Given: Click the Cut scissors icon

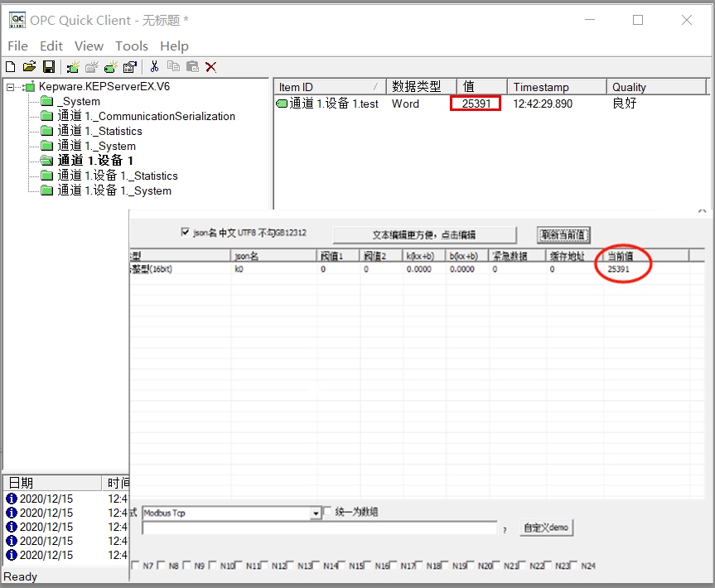Looking at the screenshot, I should click(x=154, y=67).
